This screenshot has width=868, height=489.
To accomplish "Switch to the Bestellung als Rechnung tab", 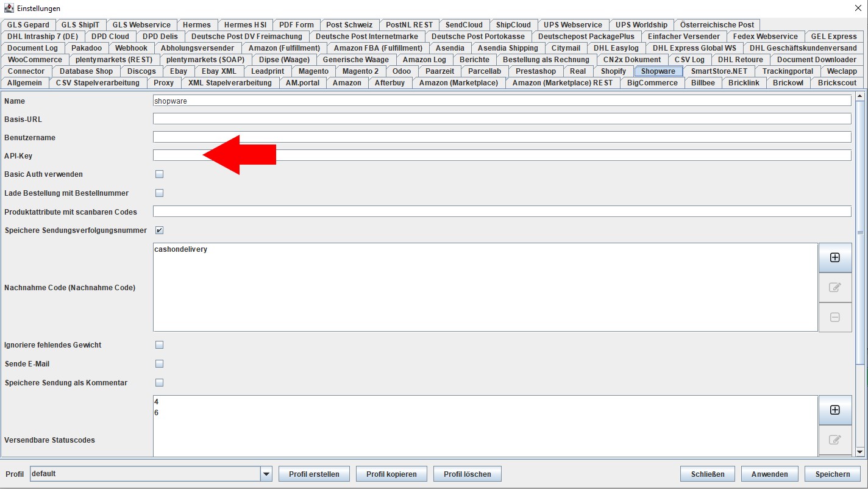I will click(x=546, y=60).
